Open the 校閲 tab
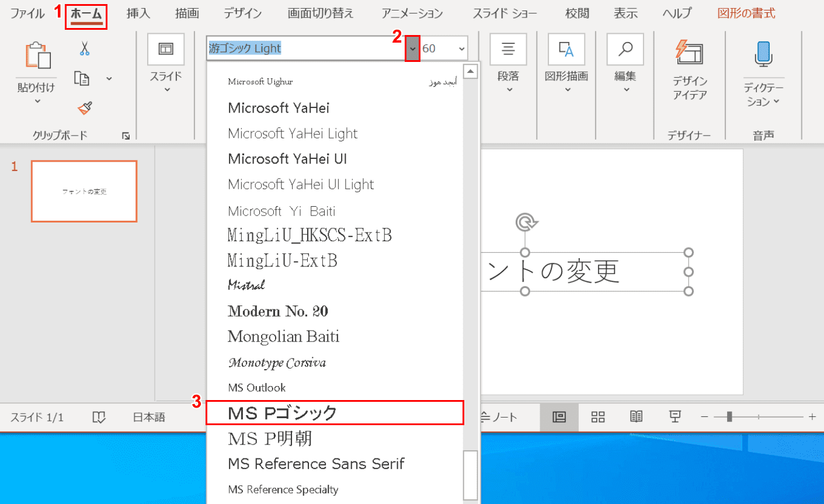Viewport: 824px width, 504px height. pos(577,13)
